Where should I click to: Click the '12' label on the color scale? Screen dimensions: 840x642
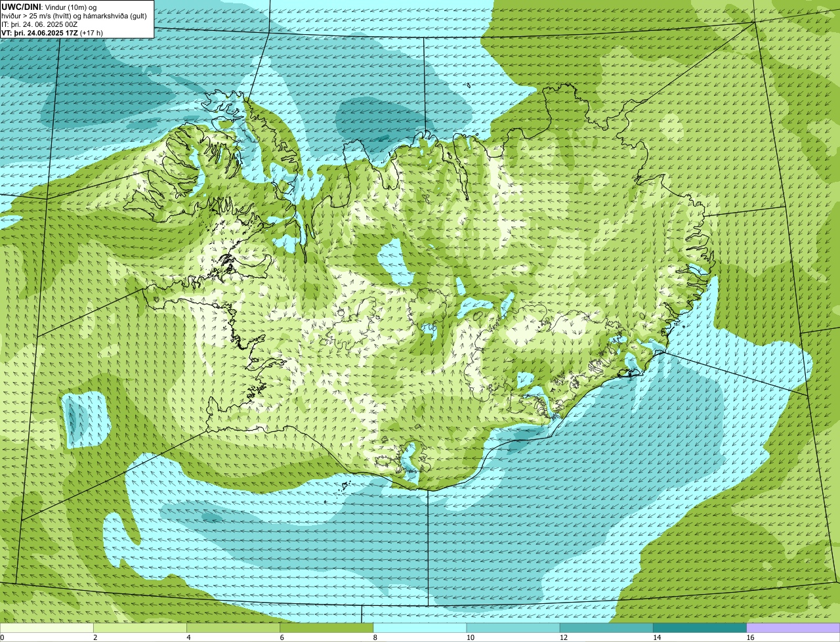(563, 637)
